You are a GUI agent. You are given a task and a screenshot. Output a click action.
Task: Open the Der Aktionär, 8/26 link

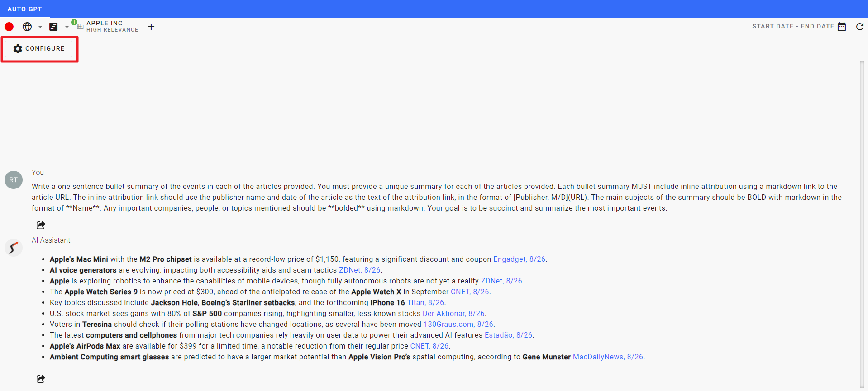click(453, 313)
